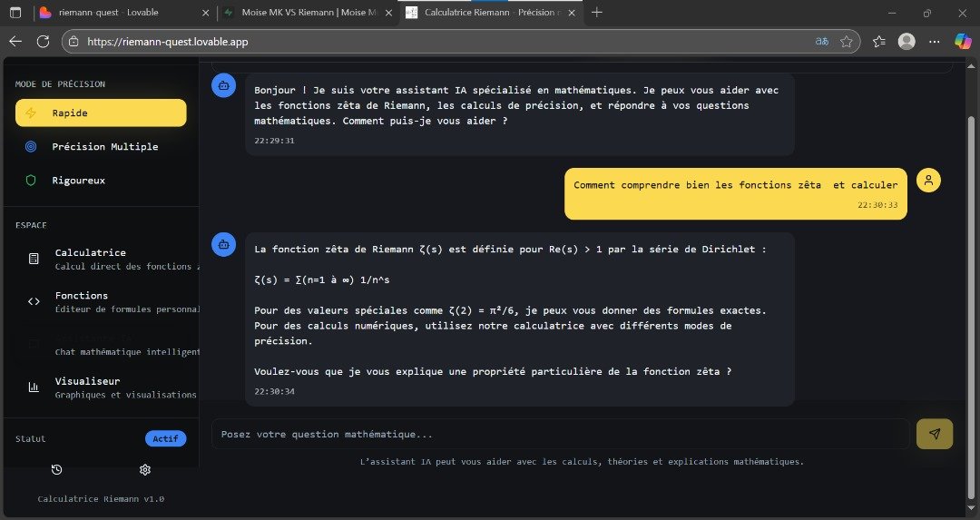The image size is (980, 520).
Task: Open browser settings and more menu
Action: pyautogui.click(x=935, y=41)
